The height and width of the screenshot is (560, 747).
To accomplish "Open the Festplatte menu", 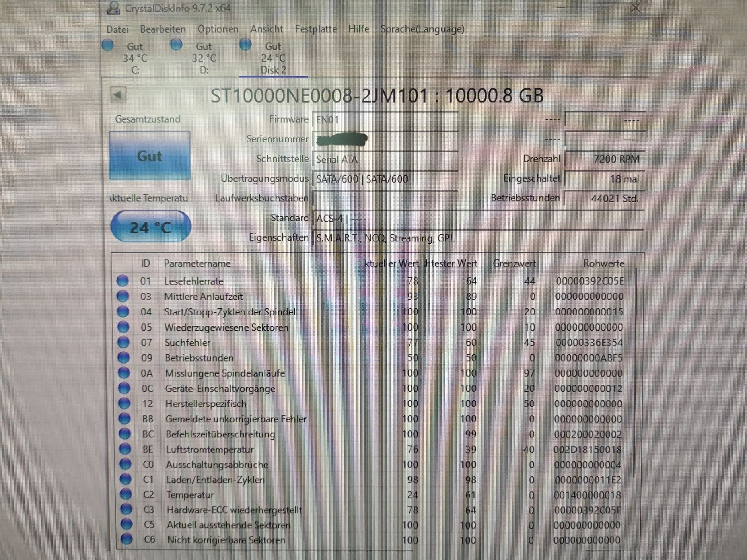I will coord(316,29).
